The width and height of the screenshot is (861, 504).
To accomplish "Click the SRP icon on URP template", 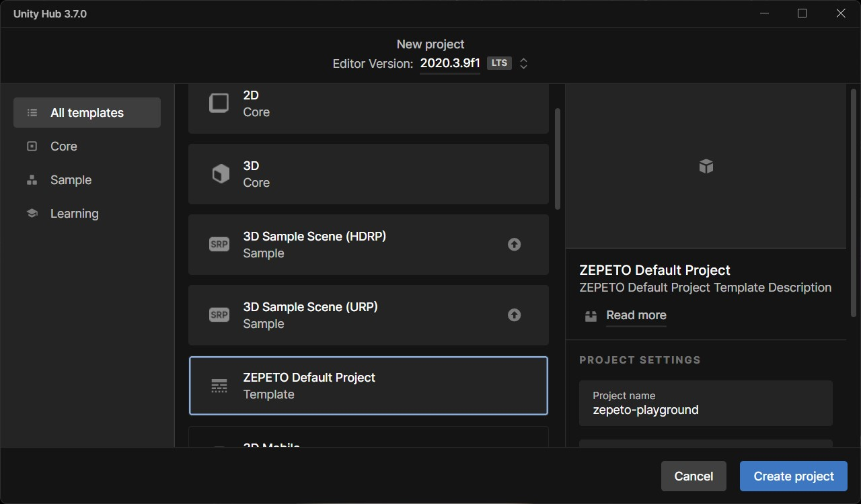I will click(219, 315).
